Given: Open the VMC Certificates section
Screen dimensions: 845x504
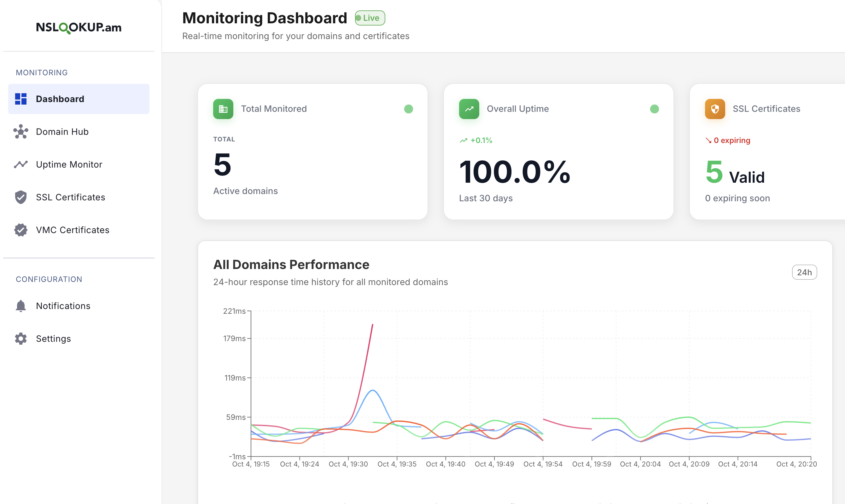Looking at the screenshot, I should click(73, 230).
